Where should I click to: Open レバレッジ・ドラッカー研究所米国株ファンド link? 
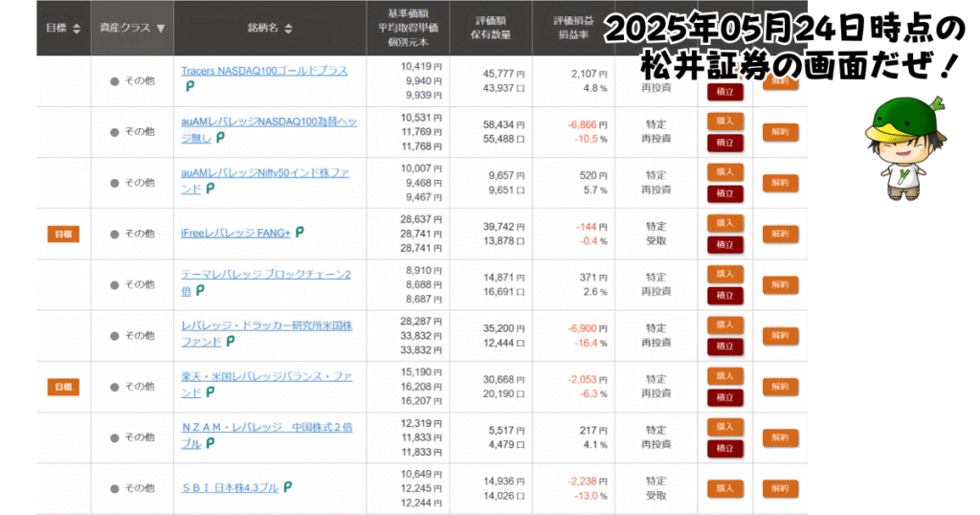pos(267,334)
